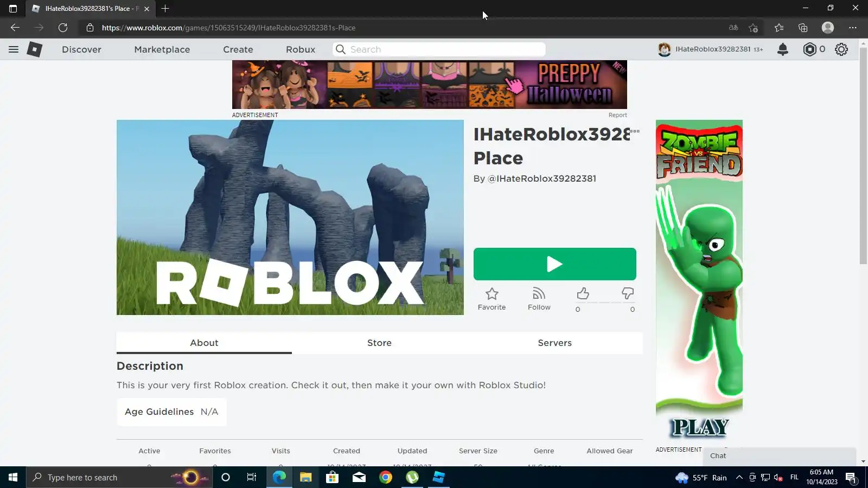This screenshot has height=488, width=868.
Task: Switch to Microsoft Edge in taskbar
Action: 279,478
